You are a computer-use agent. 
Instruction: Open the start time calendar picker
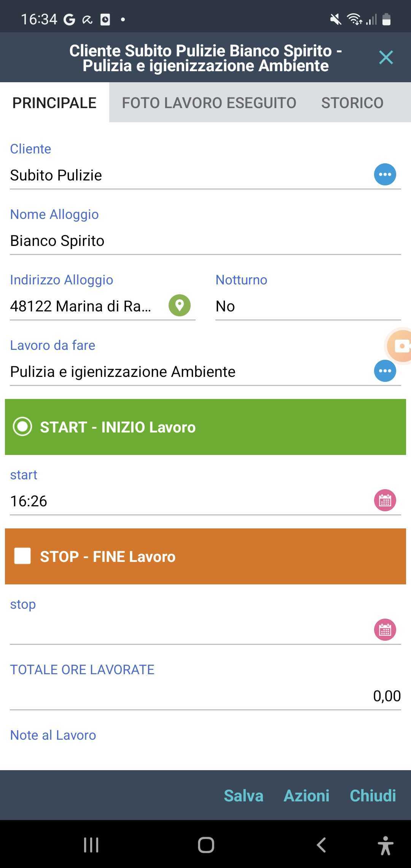(385, 500)
